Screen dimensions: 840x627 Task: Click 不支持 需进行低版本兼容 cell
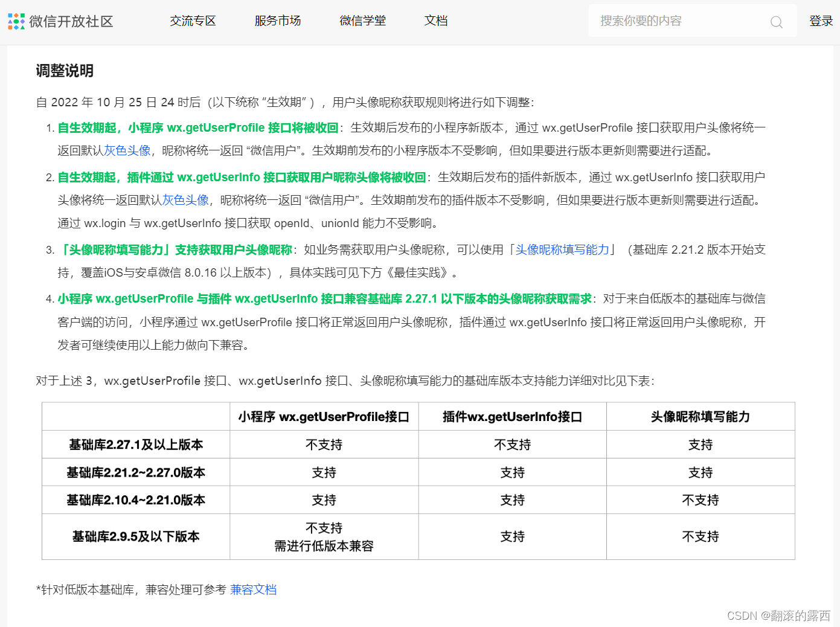[x=324, y=537]
